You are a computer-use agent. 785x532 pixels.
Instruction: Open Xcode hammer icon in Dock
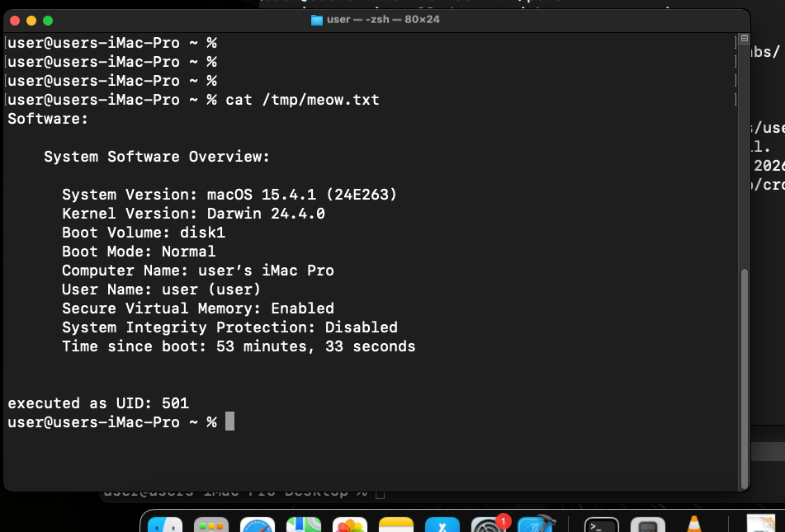(x=535, y=525)
